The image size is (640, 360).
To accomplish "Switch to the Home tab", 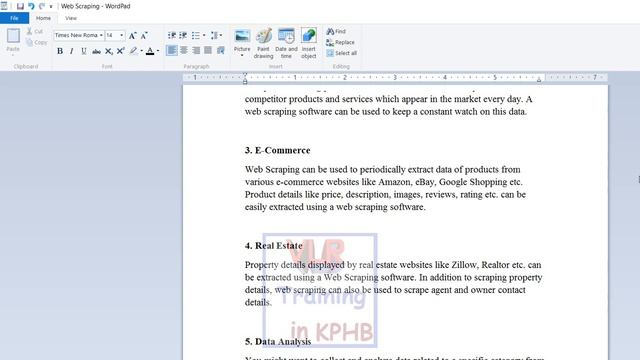I will (43, 18).
